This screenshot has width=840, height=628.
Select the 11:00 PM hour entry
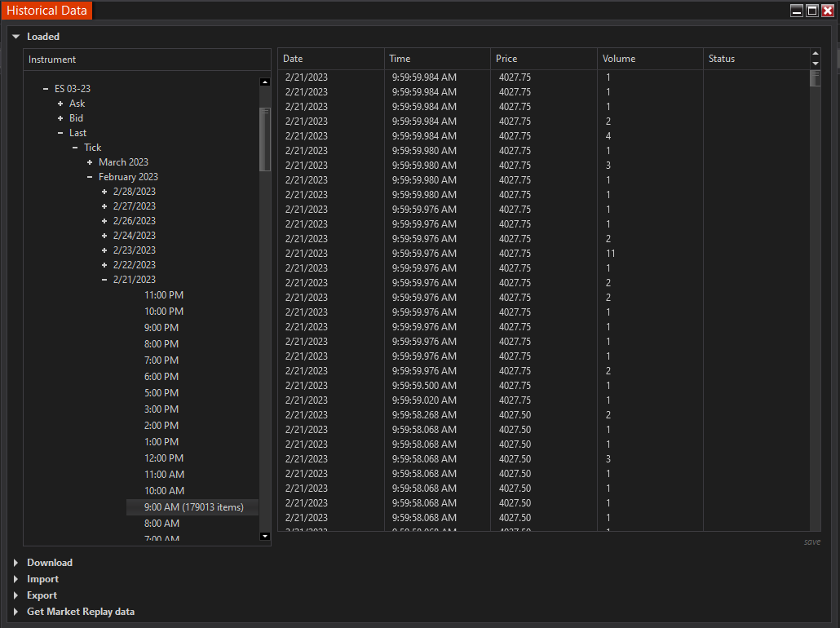(x=164, y=295)
